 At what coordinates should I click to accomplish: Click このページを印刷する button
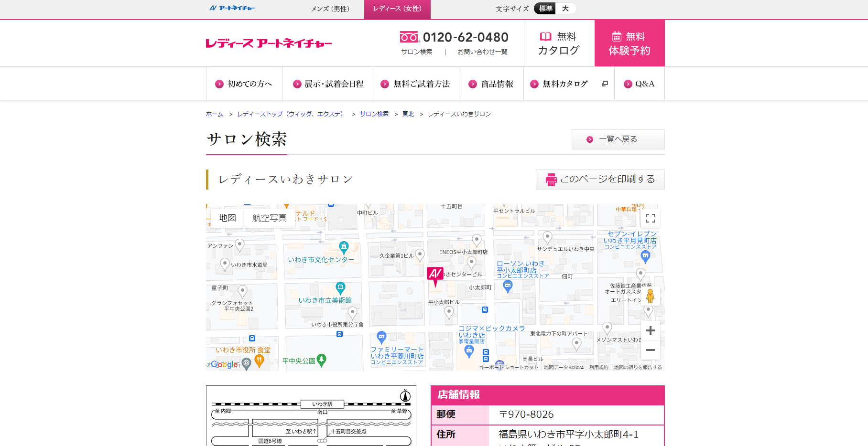coord(600,180)
